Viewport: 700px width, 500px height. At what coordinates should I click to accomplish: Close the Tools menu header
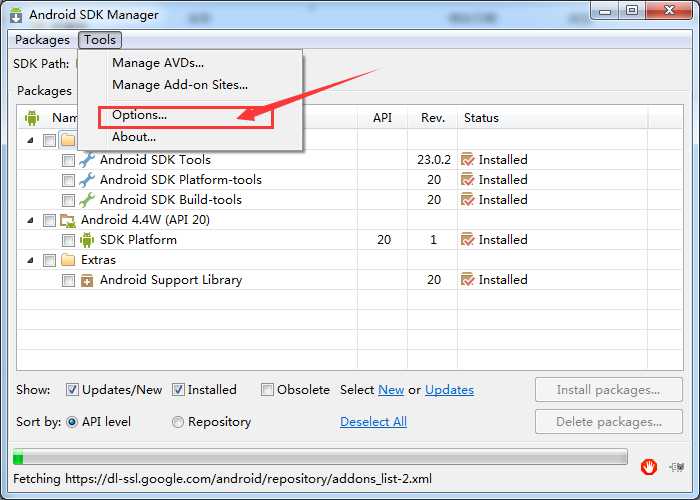[x=100, y=40]
